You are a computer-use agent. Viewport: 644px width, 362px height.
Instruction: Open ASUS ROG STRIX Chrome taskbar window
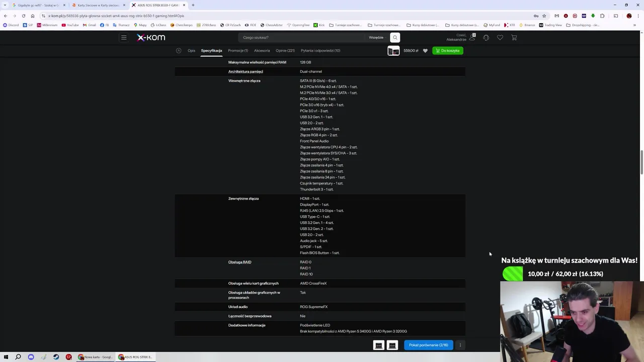[136, 357]
